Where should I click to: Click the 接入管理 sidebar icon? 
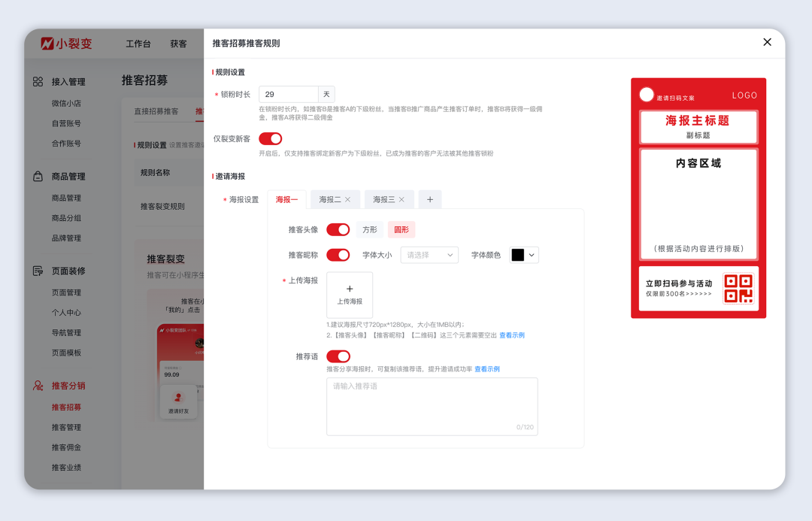38,82
